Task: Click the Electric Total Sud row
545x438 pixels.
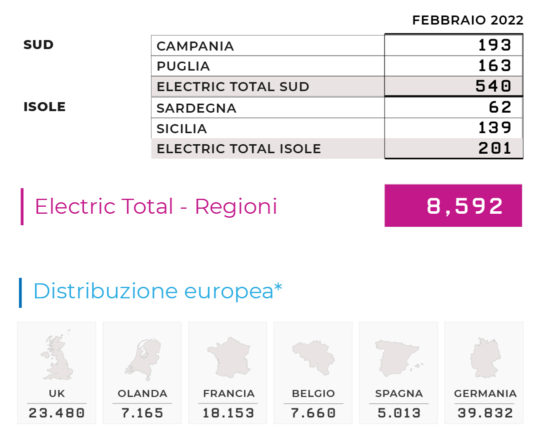Action: coord(337,87)
